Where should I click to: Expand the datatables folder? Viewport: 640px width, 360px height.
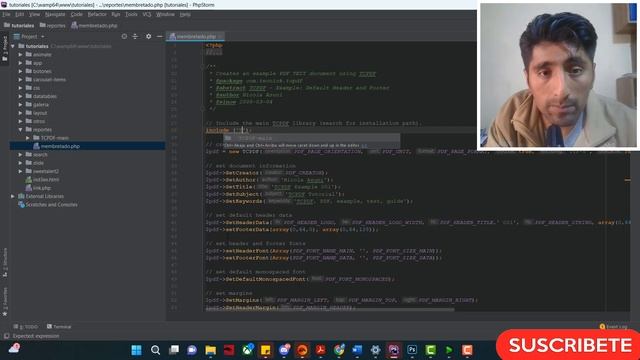tap(20, 96)
